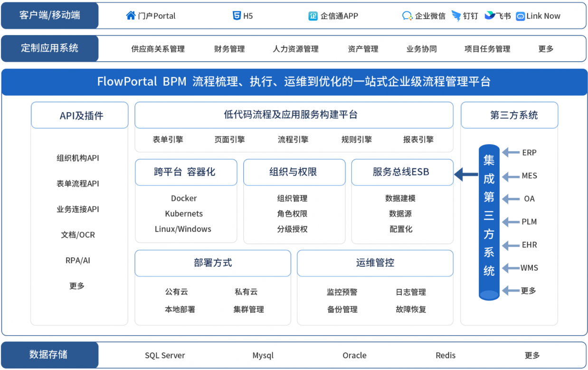Toggle the 组织与权限 module
Image resolution: width=588 pixels, height=370 pixels.
point(294,172)
